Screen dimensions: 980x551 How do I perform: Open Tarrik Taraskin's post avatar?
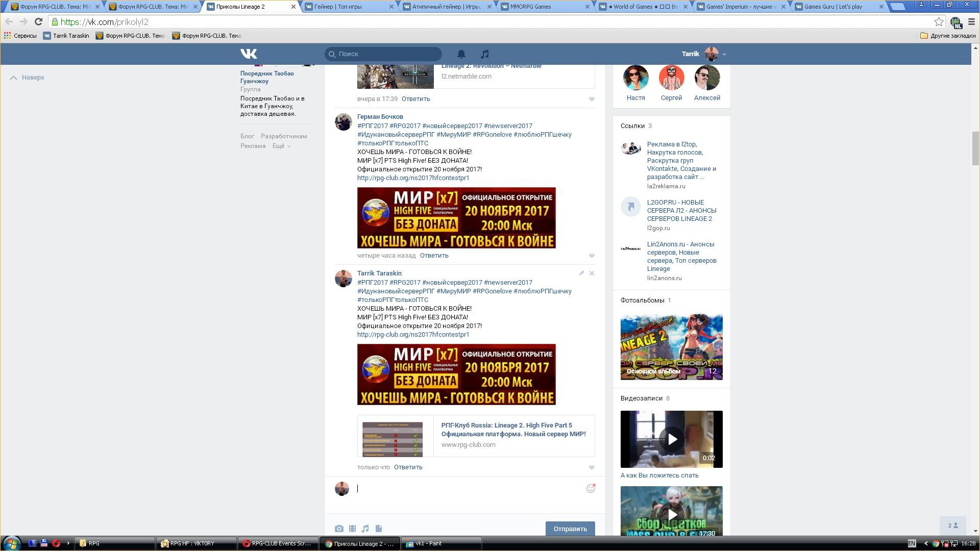pos(343,279)
